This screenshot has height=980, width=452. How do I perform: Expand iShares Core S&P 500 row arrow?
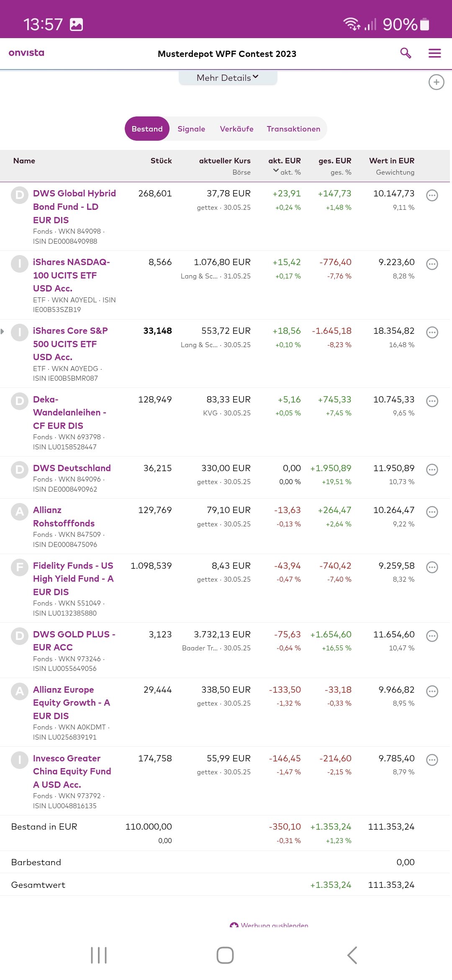(3, 332)
